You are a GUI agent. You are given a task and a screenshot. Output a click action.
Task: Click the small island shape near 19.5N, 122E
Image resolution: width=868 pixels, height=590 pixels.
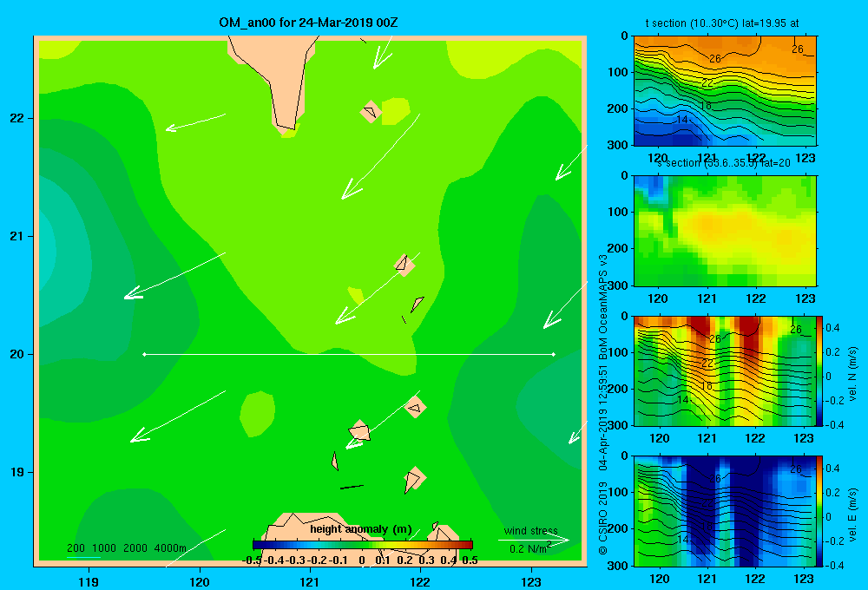(415, 408)
